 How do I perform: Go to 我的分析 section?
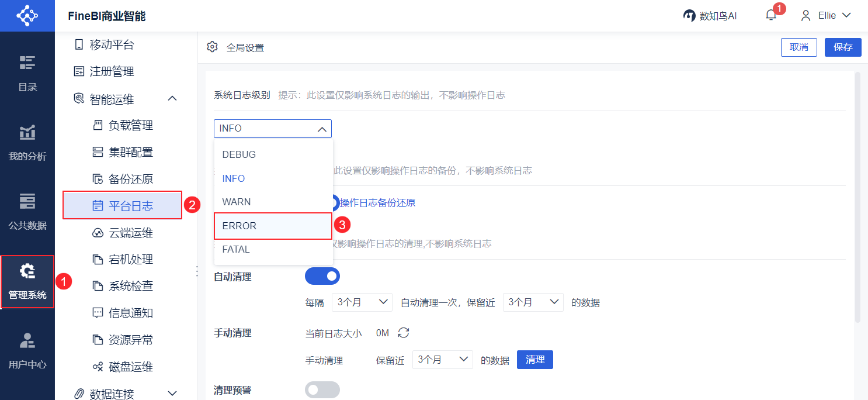27,143
